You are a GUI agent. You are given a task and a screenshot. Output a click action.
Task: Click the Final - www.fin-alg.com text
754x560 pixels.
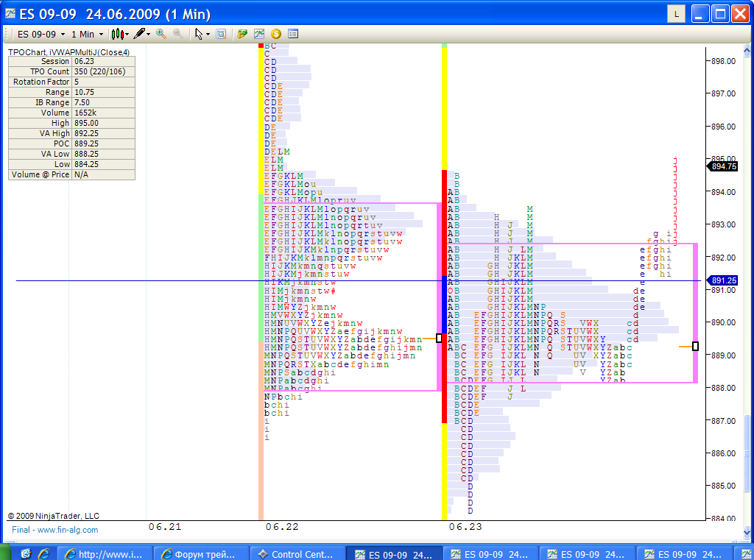tap(54, 530)
